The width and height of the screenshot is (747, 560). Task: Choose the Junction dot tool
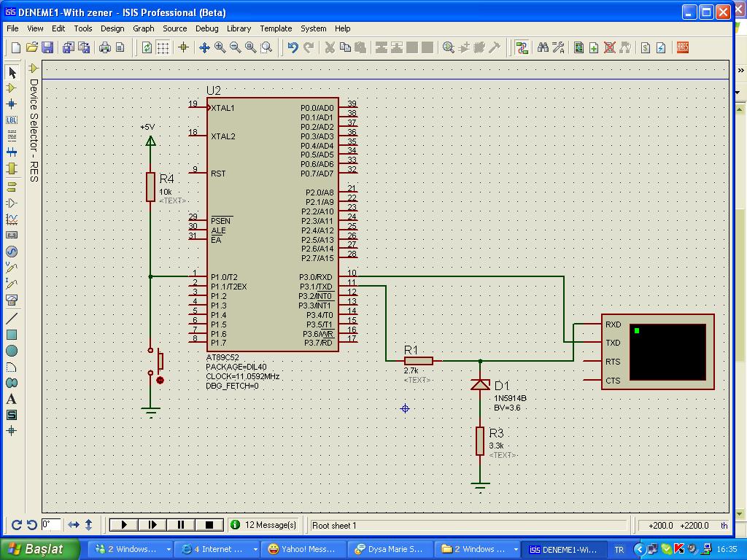(x=12, y=104)
